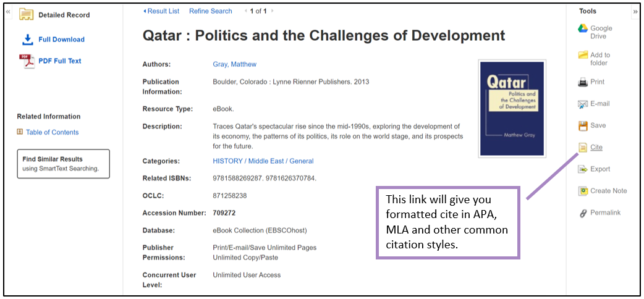The width and height of the screenshot is (644, 299).
Task: Click the E-mail envelope icon
Action: pyautogui.click(x=582, y=104)
